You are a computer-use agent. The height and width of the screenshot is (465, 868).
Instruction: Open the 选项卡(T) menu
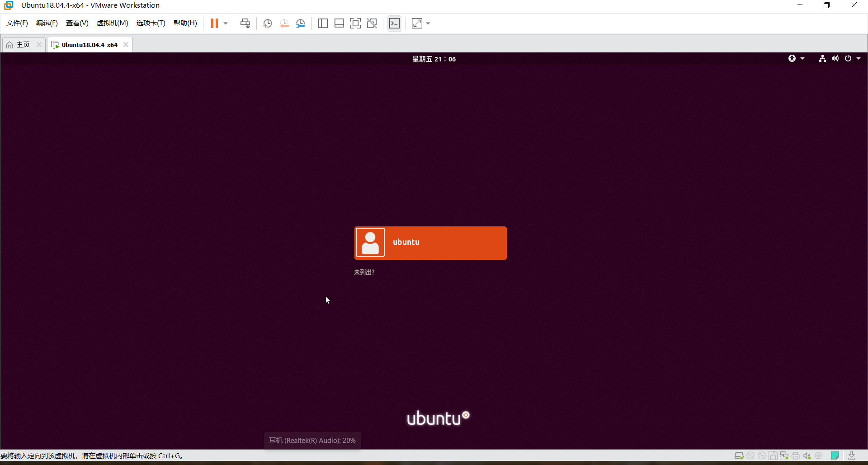click(x=151, y=23)
